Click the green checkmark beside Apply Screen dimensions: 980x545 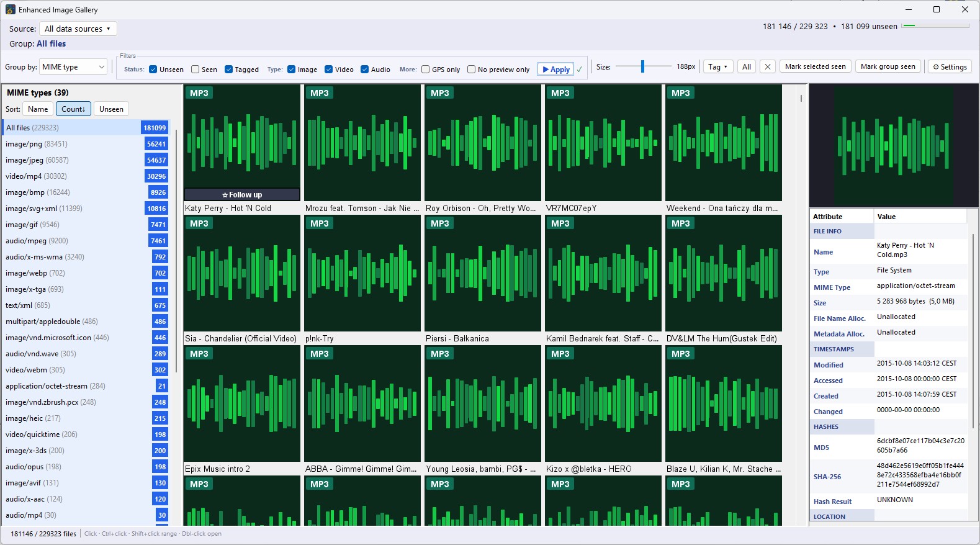pyautogui.click(x=580, y=70)
